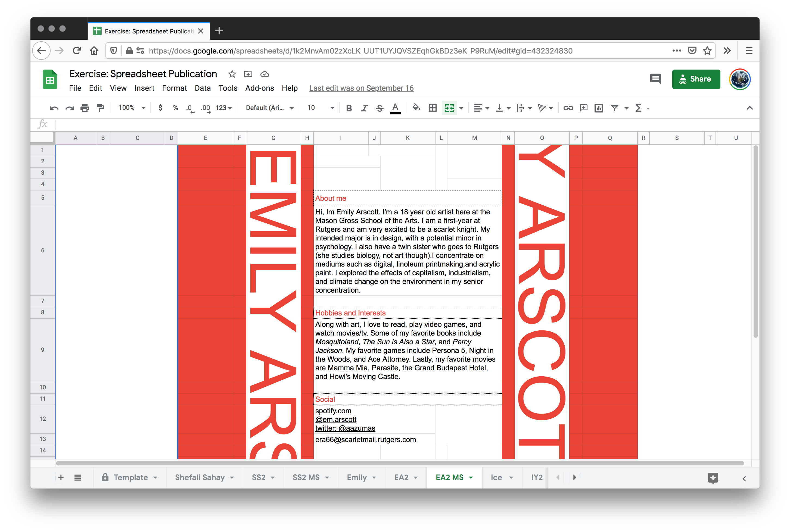Toggle merge cells button
This screenshot has height=532, width=790.
pos(449,108)
